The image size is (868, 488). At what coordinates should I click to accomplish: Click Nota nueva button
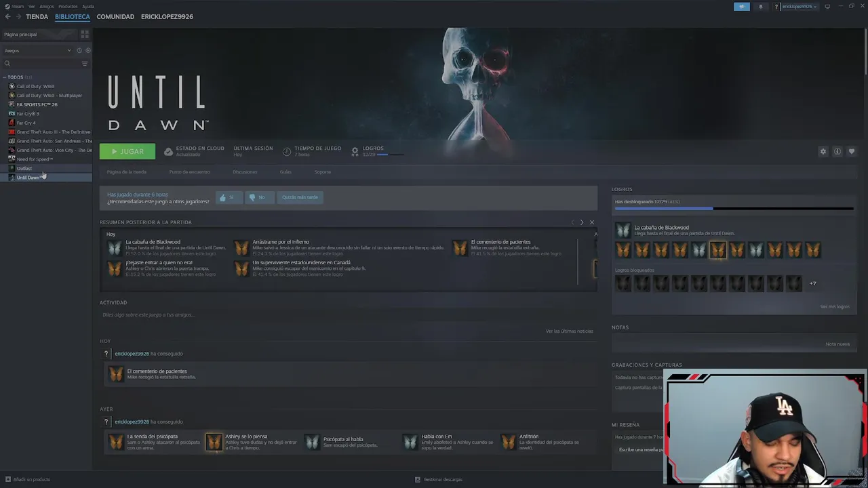point(837,344)
